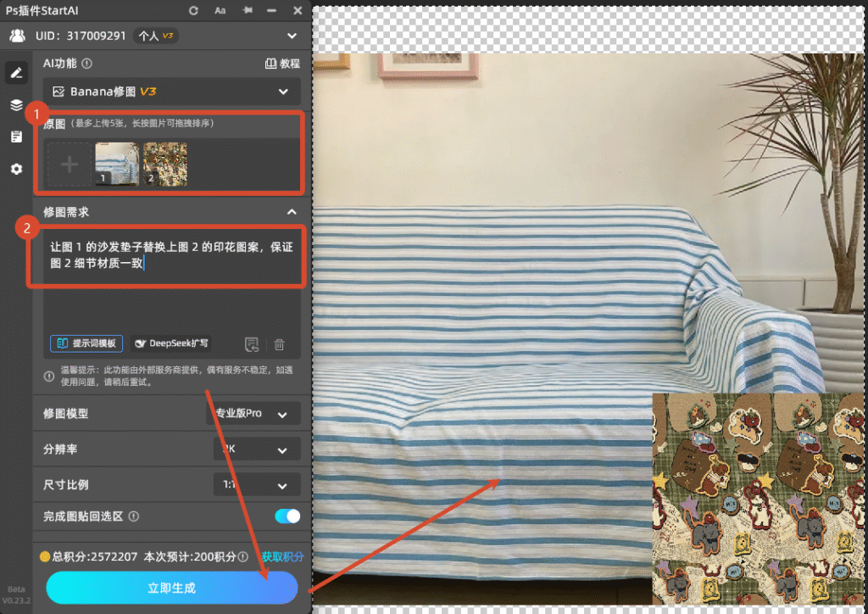
Task: Open the 修图模型 专业版Pro dropdown
Action: (253, 414)
